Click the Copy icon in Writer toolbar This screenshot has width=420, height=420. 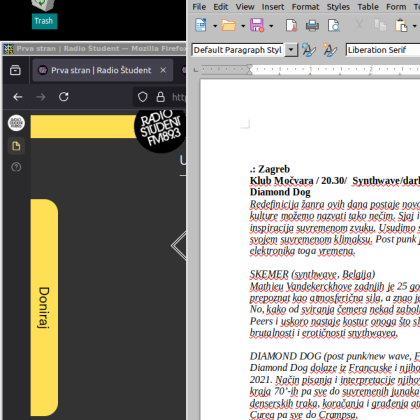point(380,25)
